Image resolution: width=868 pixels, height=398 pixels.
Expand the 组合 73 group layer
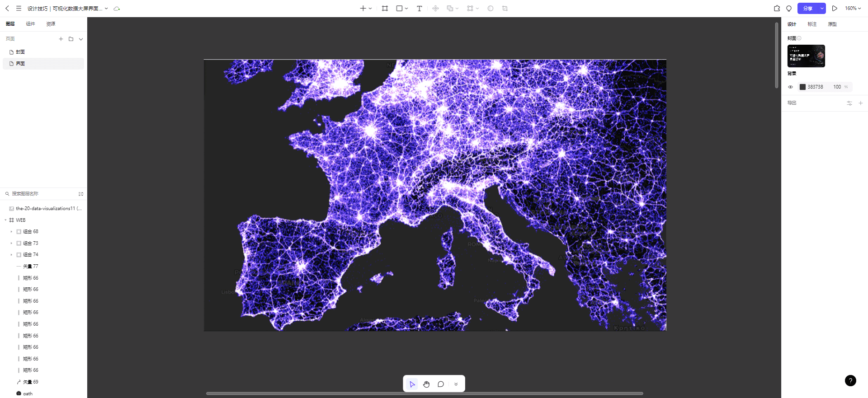point(11,243)
